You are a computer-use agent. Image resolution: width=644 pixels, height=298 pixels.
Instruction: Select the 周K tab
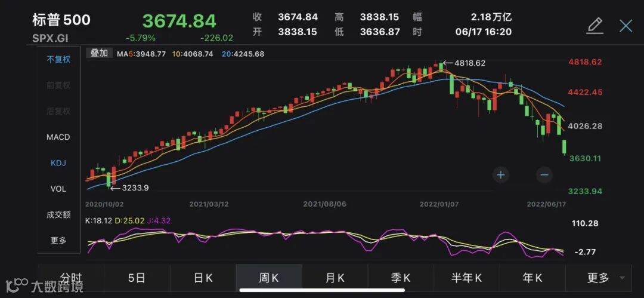[269, 278]
